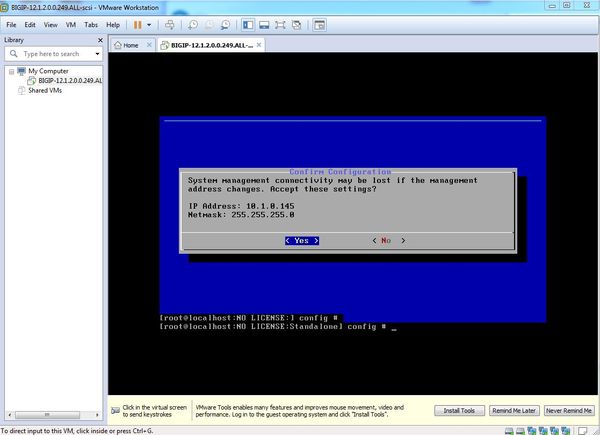Viewport: 600px width, 435px height.
Task: Click library scrollbar right arrow
Action: tap(97, 415)
